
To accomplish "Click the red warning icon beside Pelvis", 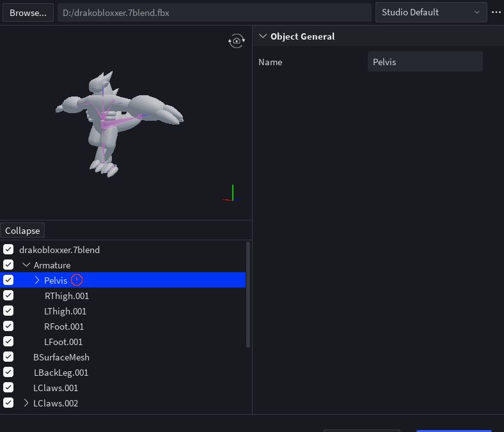I will [x=77, y=280].
